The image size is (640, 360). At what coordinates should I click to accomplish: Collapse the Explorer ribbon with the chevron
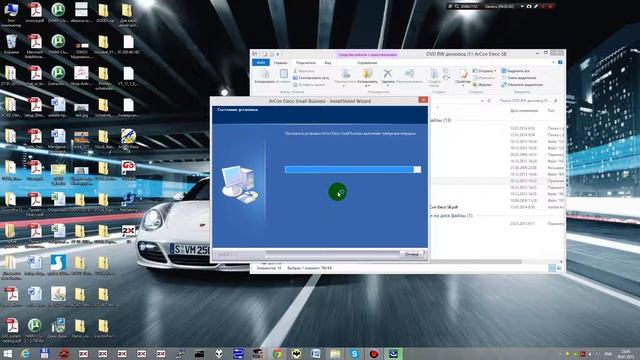point(553,62)
